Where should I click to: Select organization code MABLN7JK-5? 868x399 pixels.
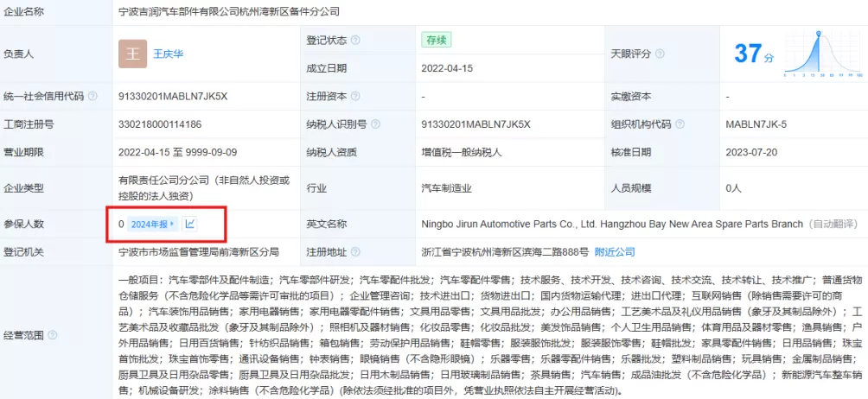(756, 124)
